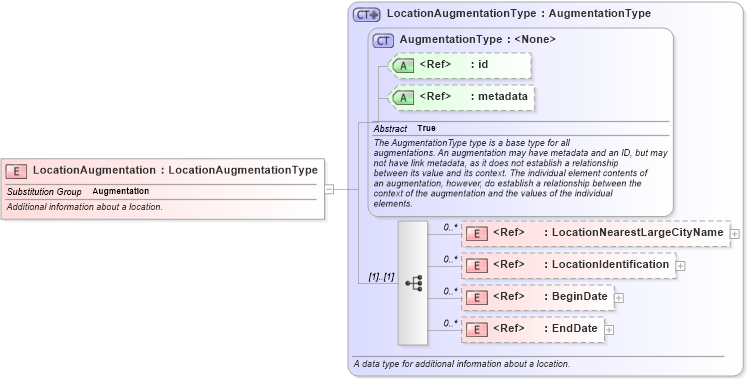
Task: Select the LocationAugmentation : LocationAugmentationType title
Action: coord(175,170)
